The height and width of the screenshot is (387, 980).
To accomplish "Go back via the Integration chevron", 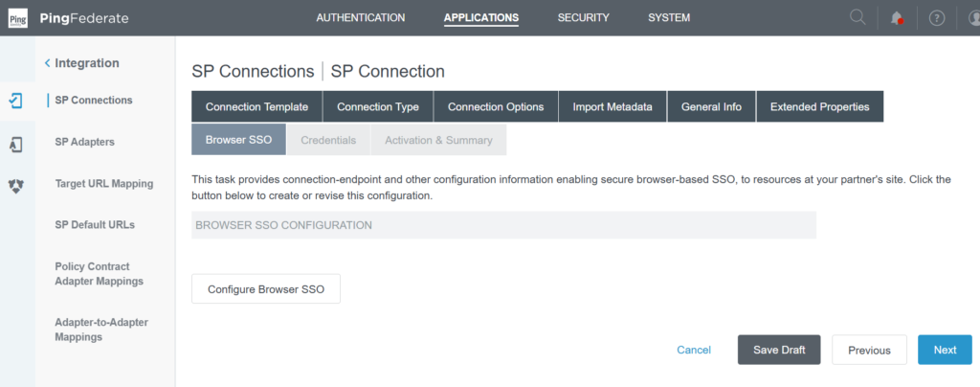I will [x=48, y=63].
